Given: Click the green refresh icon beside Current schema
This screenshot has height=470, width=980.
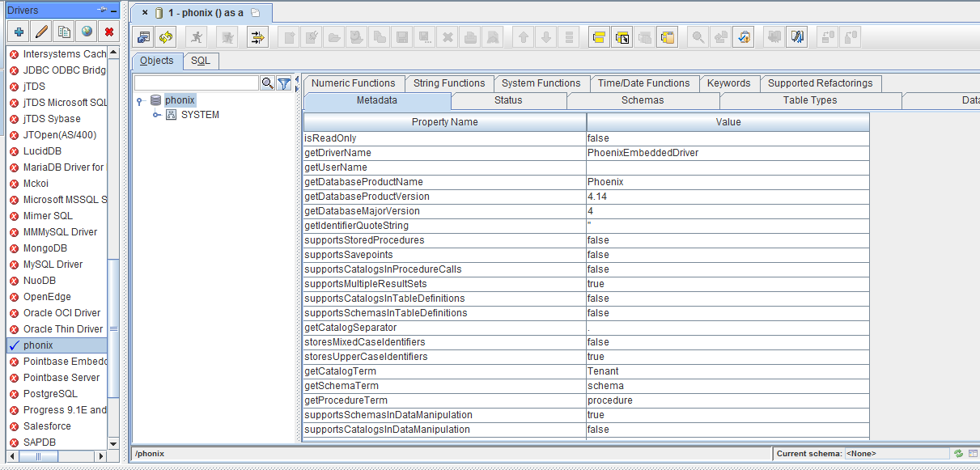Looking at the screenshot, I should [x=958, y=454].
